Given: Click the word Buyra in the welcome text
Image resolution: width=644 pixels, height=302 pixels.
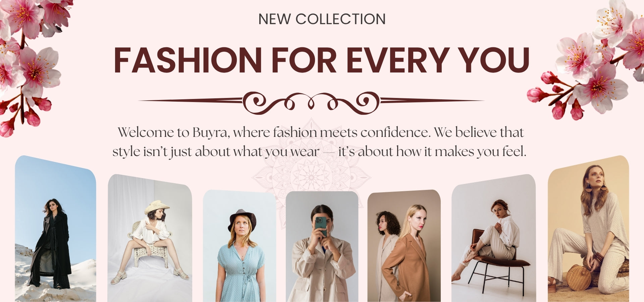Looking at the screenshot, I should (x=210, y=133).
